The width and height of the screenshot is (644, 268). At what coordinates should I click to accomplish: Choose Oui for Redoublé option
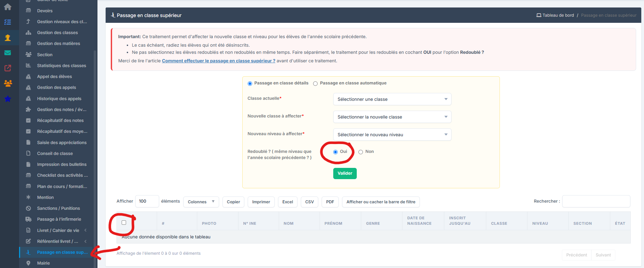coord(335,152)
